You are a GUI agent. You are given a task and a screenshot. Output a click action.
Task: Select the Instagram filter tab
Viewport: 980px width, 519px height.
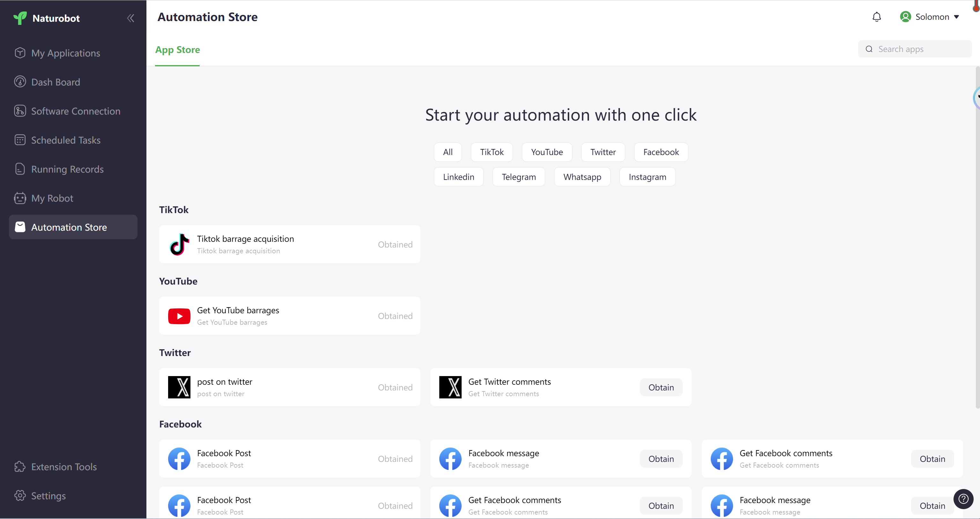647,176
